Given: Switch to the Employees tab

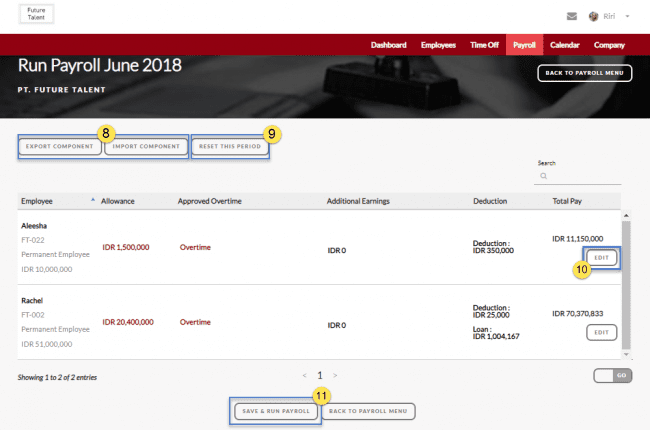Looking at the screenshot, I should [438, 45].
